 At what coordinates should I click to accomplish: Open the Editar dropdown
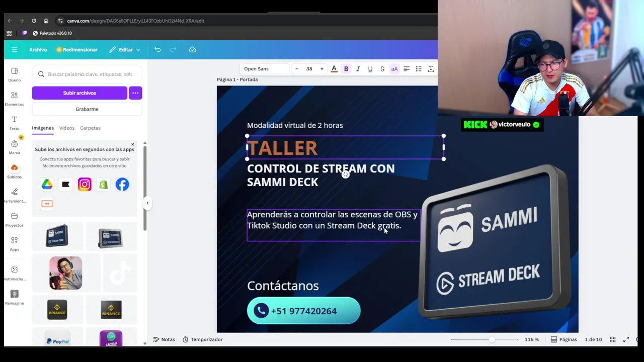pyautogui.click(x=126, y=50)
